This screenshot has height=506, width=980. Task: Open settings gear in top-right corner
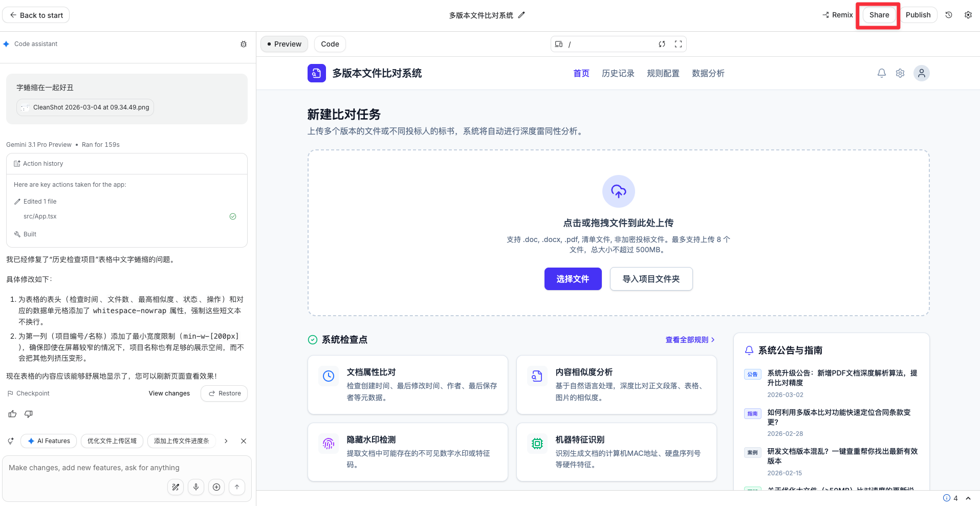[968, 15]
